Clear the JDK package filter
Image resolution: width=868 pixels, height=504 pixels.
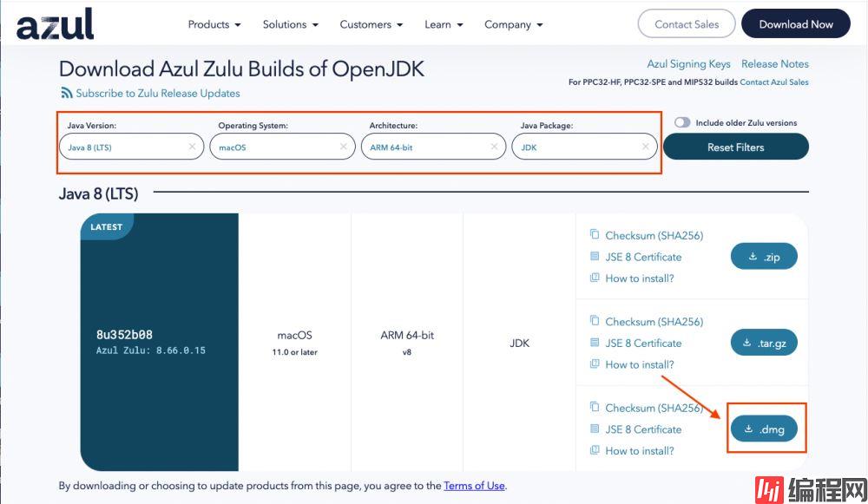[x=645, y=147]
